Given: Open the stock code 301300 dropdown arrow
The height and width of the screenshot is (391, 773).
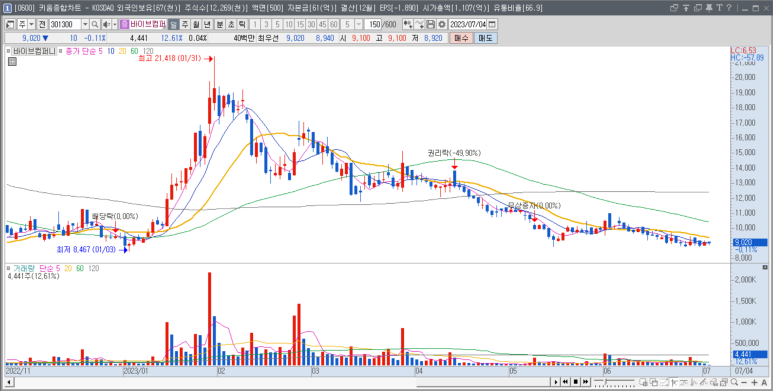Looking at the screenshot, I should [x=85, y=25].
